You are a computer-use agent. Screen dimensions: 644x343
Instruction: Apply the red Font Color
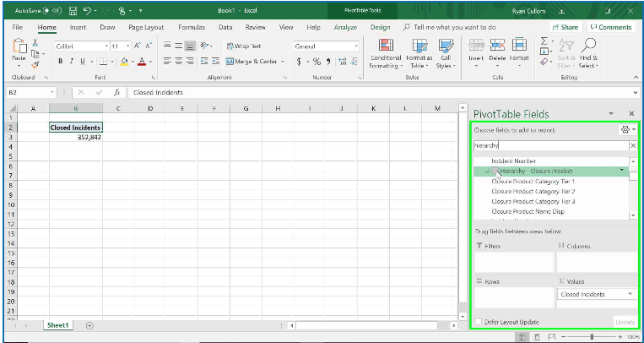142,62
